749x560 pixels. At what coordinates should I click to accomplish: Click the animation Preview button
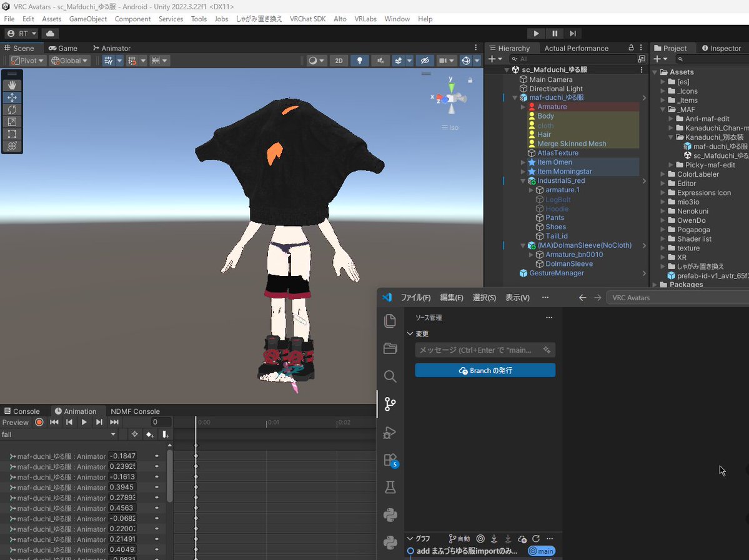pos(15,423)
